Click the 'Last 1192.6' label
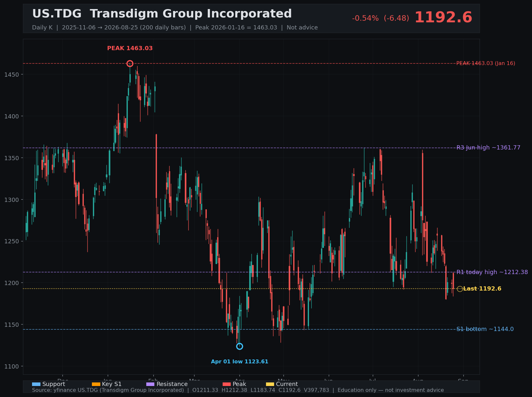The height and width of the screenshot is (397, 532). point(482,289)
